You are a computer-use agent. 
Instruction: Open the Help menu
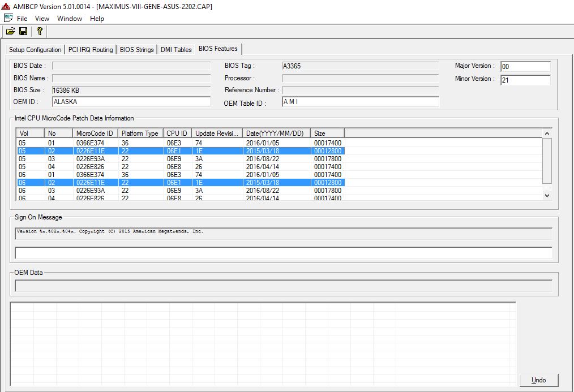(x=97, y=19)
